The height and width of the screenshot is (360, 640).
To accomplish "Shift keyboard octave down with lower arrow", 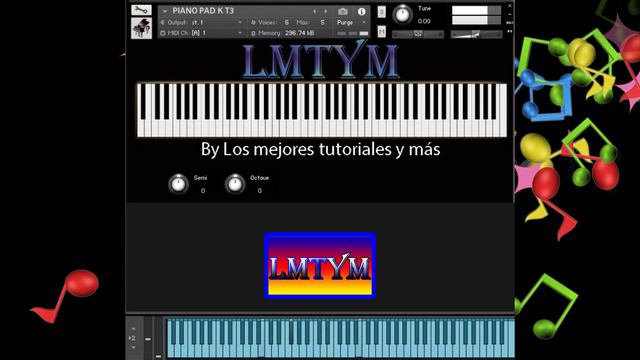I will click(x=133, y=347).
